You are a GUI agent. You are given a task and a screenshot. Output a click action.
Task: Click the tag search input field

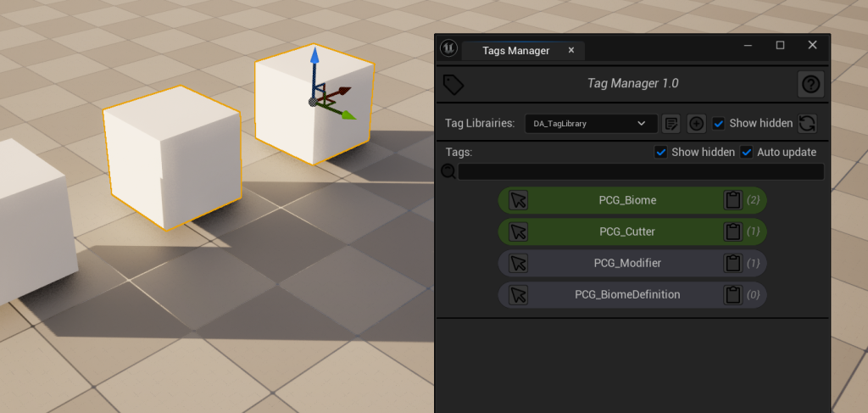[x=640, y=172]
